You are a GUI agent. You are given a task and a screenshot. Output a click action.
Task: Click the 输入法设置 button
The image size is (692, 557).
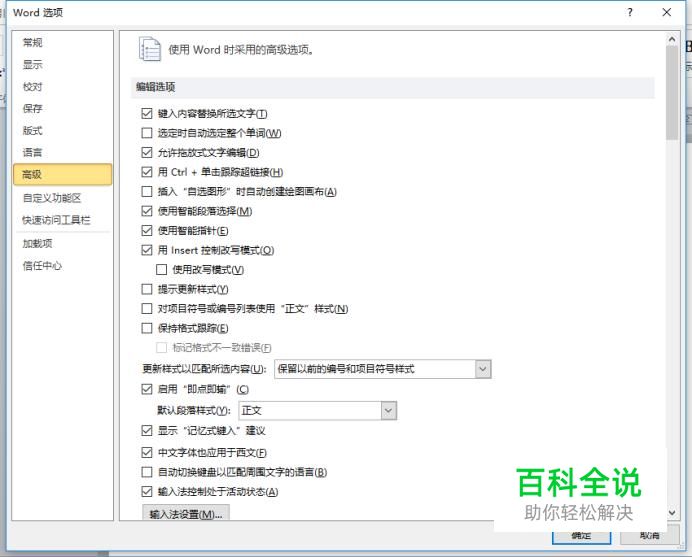[186, 514]
